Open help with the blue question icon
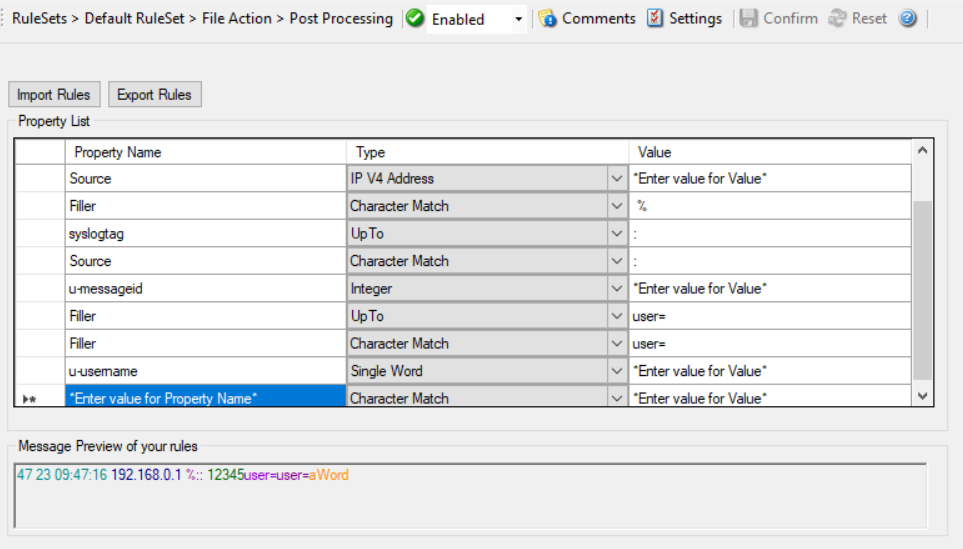 907,19
